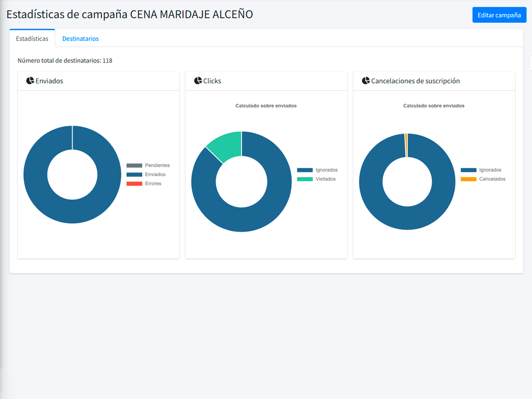Click the Visitados legend label
Viewport: 532px width, 399px height.
click(x=325, y=179)
